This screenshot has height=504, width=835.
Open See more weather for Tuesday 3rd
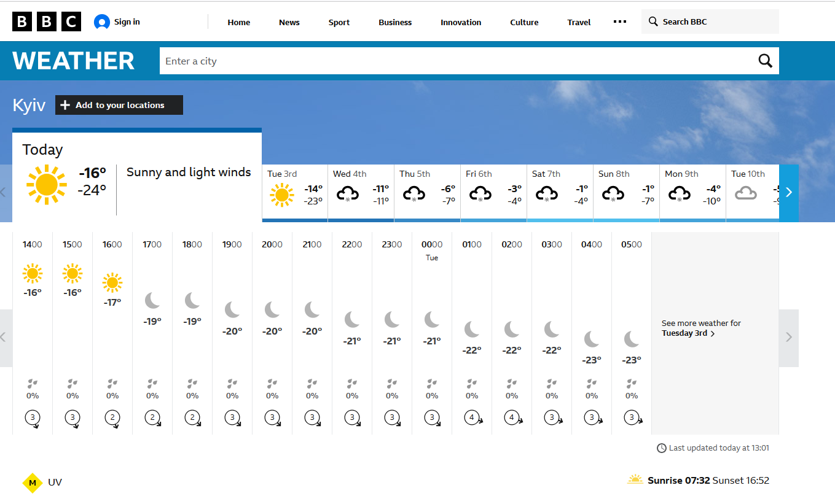(701, 328)
